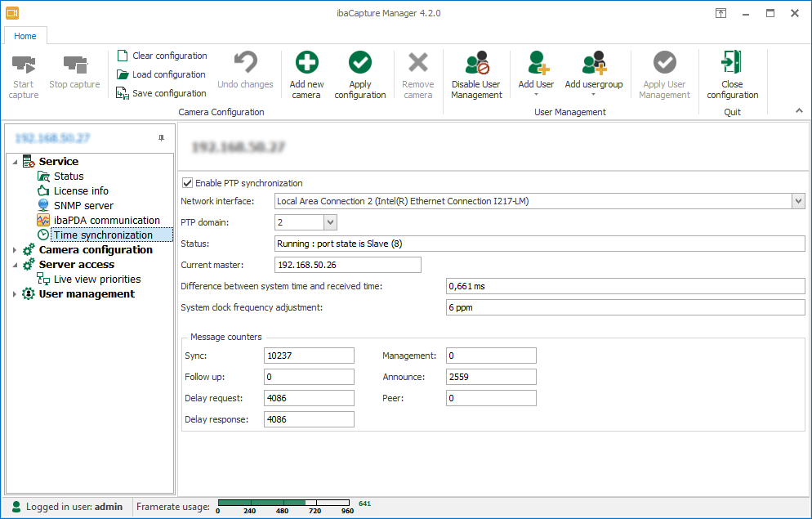Switch to the Home ribbon tab
Screen dimensions: 812x519
pyautogui.click(x=25, y=36)
